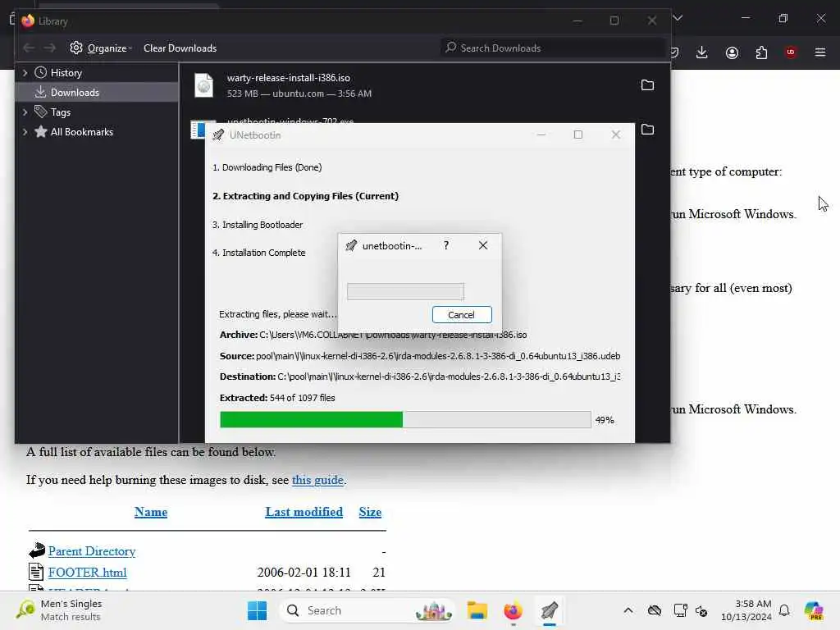Open the Copilot preview icon

click(814, 610)
